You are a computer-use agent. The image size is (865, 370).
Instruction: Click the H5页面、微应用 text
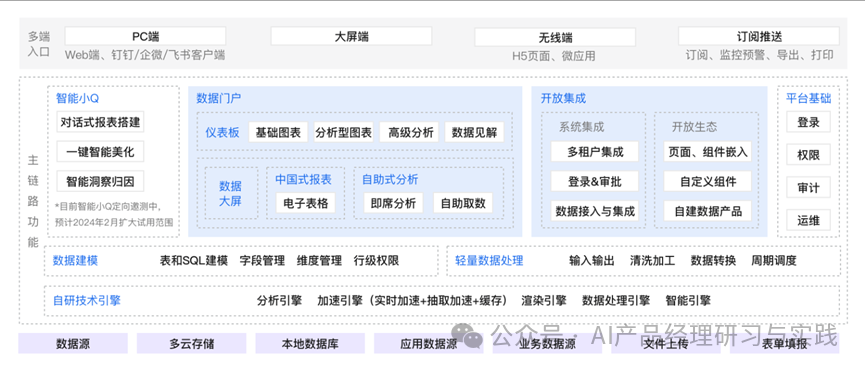click(x=555, y=56)
